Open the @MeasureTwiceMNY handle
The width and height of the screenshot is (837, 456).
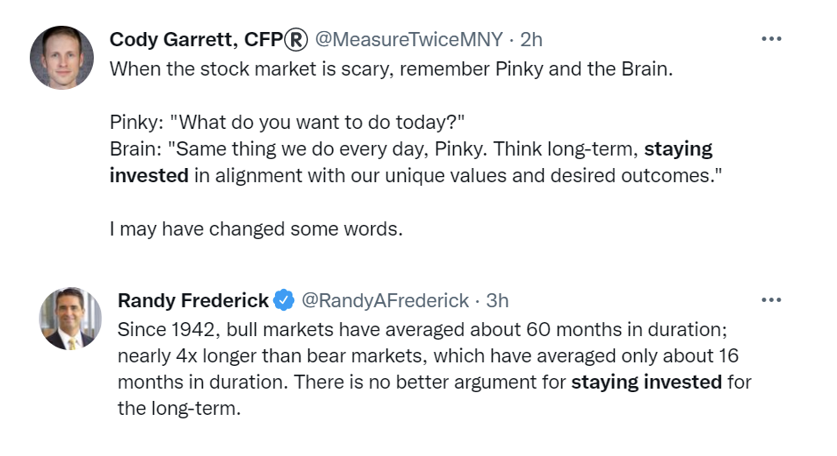[x=408, y=39]
